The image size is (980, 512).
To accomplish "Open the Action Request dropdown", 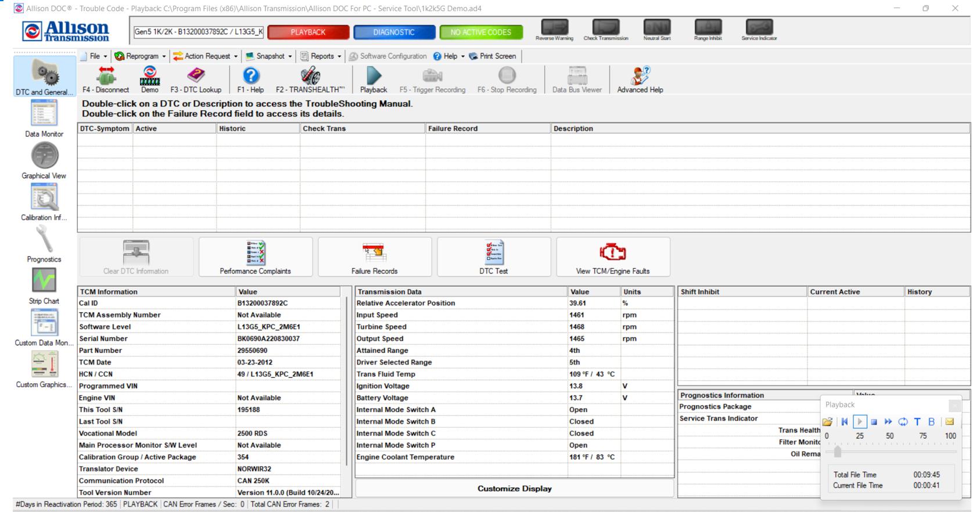I will [x=206, y=56].
